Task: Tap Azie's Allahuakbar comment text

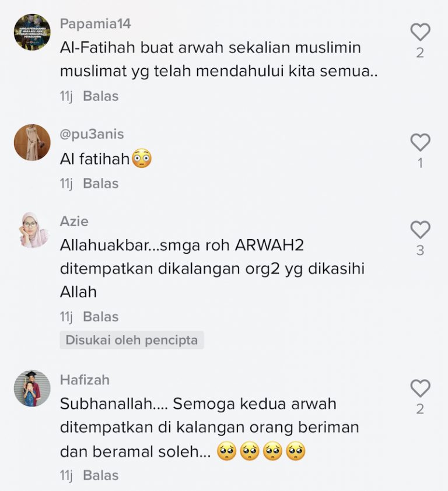Action: [x=212, y=269]
